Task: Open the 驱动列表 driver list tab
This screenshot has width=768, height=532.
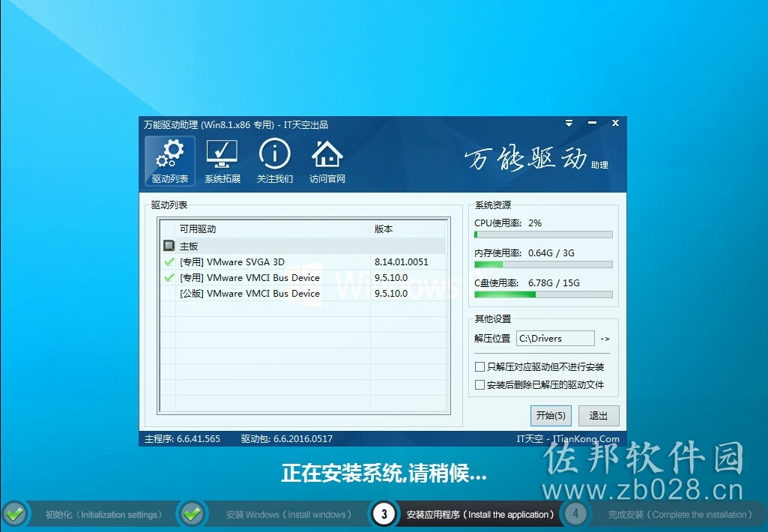Action: tap(170, 161)
